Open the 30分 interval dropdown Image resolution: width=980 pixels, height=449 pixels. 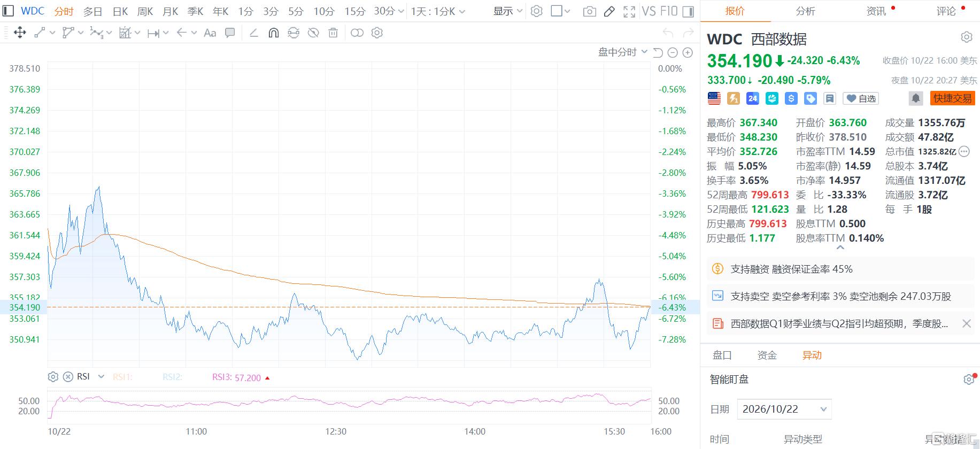tap(389, 11)
